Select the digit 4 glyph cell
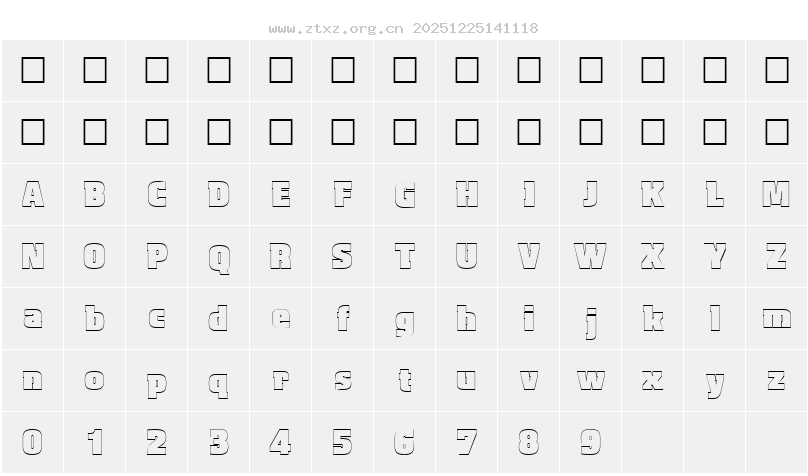Viewport: 808px width, 476px height. pyautogui.click(x=281, y=442)
